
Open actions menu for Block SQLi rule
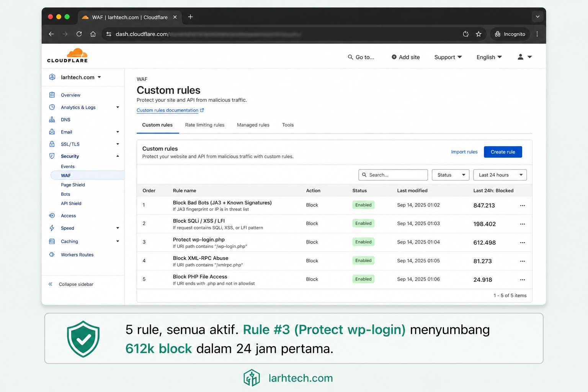point(523,224)
